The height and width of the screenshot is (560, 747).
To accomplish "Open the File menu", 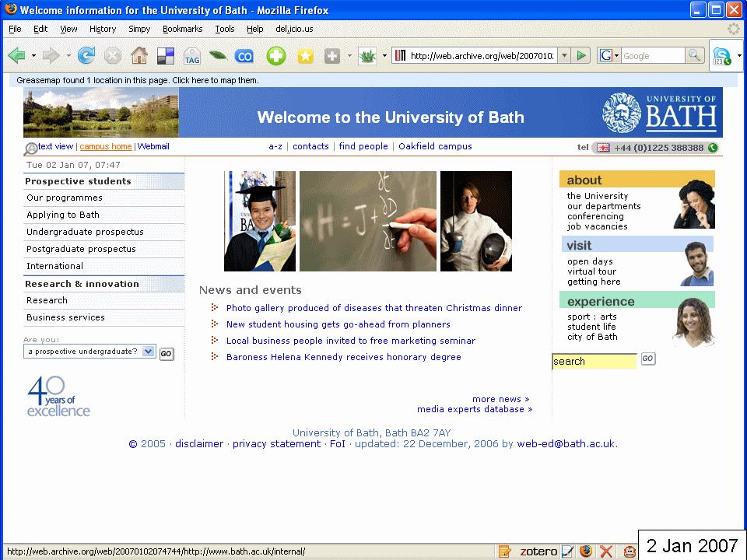I will click(x=15, y=29).
